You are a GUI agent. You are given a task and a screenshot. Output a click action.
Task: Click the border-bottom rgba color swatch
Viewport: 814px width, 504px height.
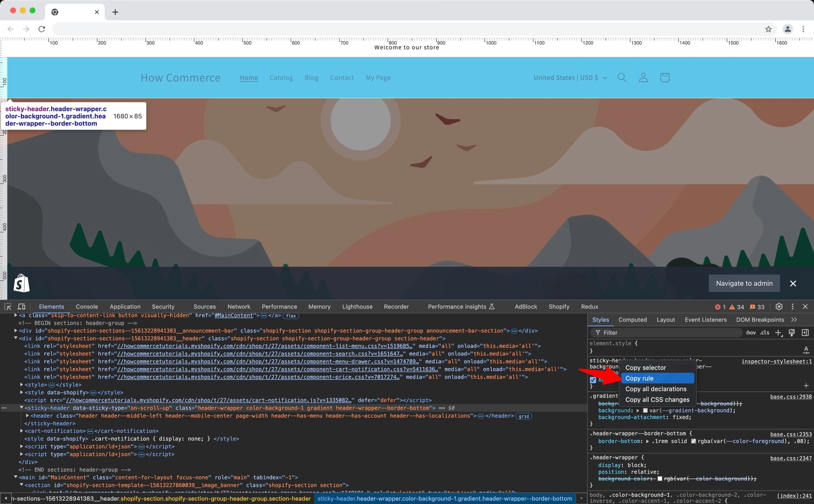pyautogui.click(x=694, y=441)
